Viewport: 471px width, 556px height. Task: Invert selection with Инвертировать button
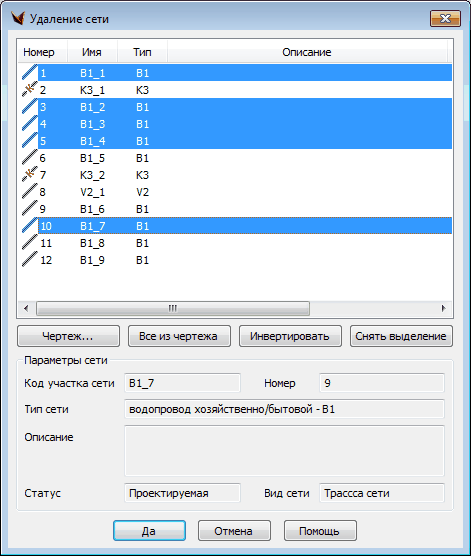290,336
